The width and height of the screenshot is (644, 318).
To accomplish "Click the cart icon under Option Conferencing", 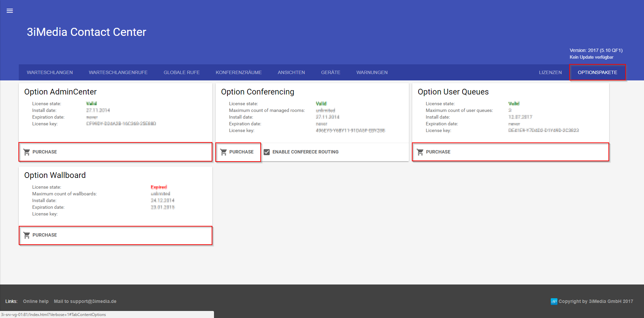I will 223,152.
